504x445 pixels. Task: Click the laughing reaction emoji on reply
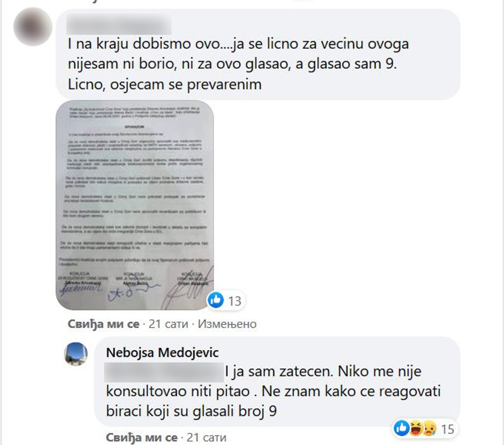tap(416, 428)
